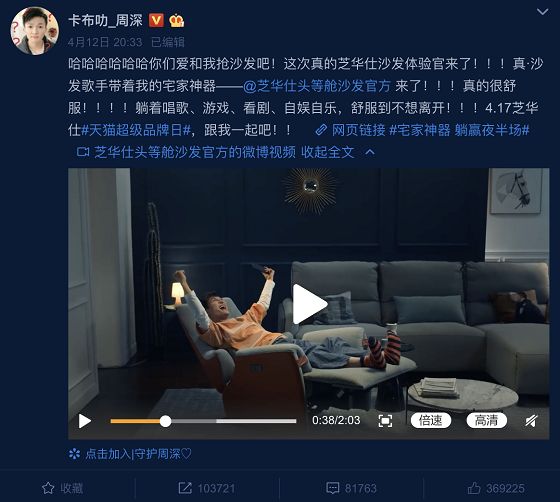The height and width of the screenshot is (502, 560).
Task: Open the 高清 quality selector
Action: (x=486, y=421)
